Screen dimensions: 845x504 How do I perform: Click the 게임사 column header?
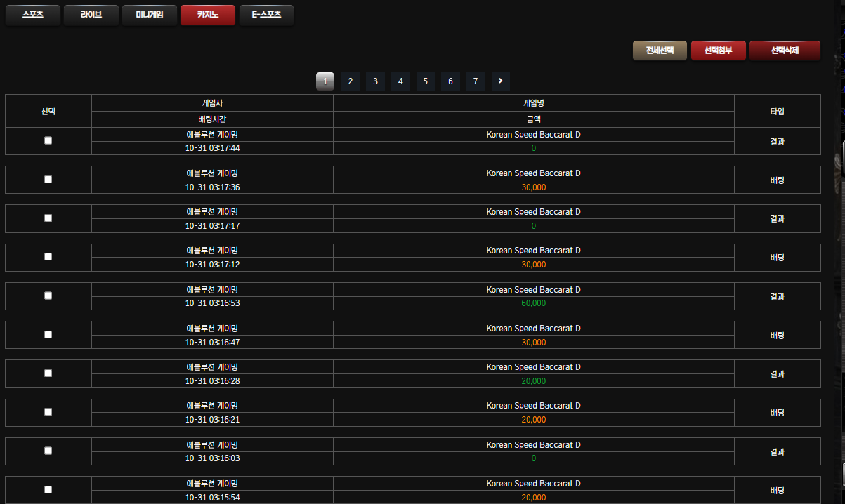[212, 103]
